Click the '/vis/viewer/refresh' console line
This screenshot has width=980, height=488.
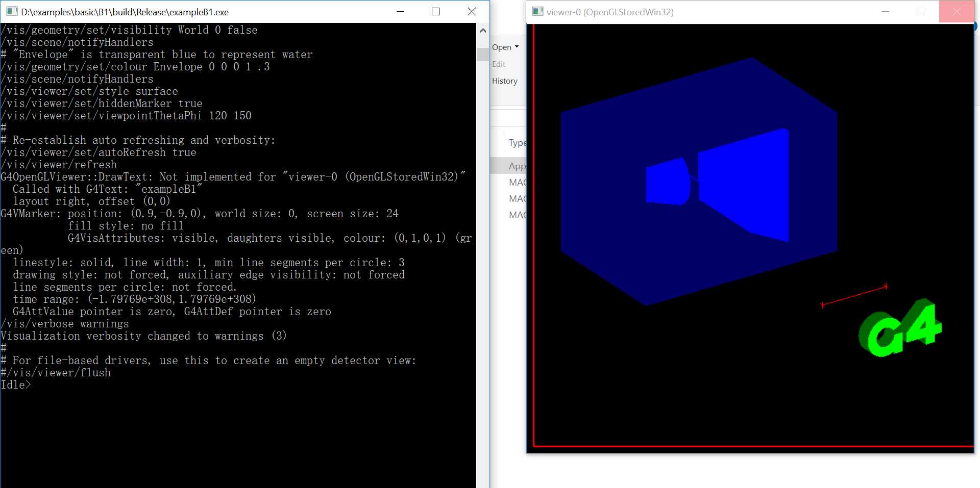click(59, 165)
